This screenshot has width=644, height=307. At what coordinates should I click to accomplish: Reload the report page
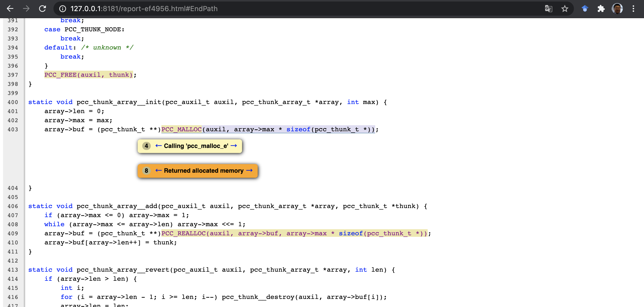coord(42,9)
